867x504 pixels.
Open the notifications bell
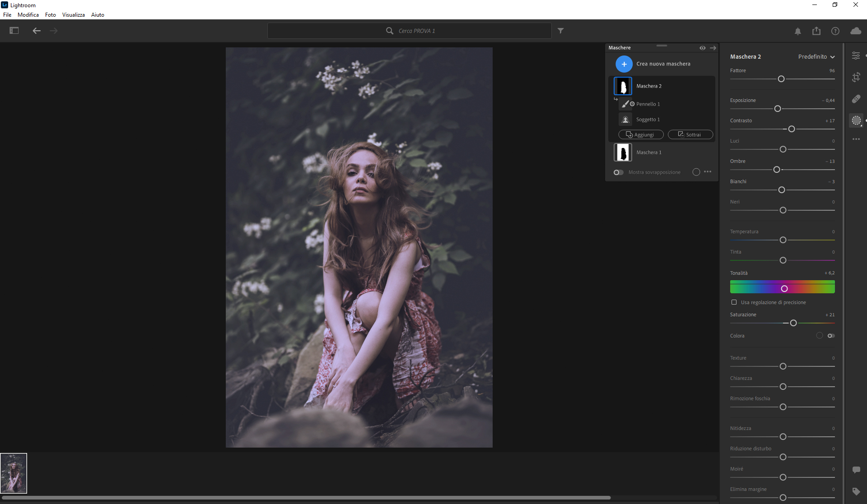click(798, 31)
